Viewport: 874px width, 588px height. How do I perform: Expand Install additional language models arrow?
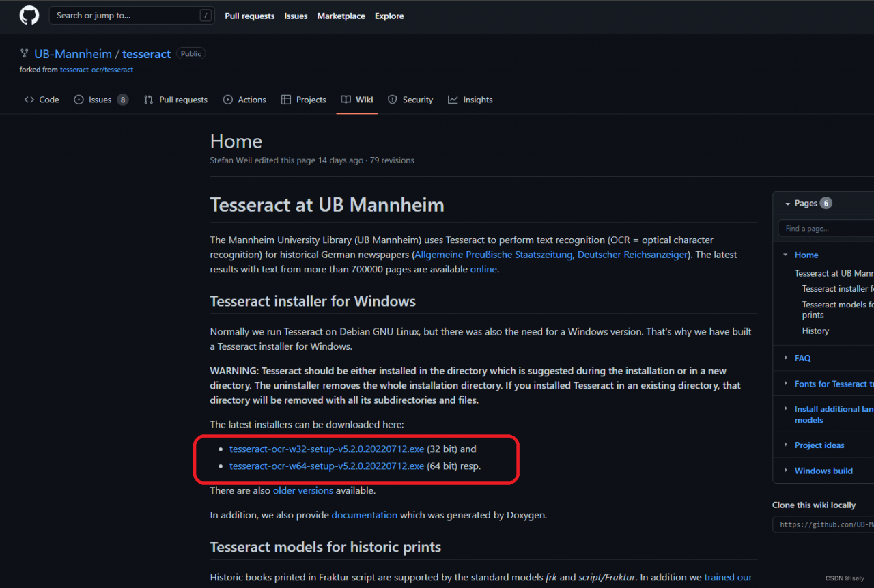785,409
